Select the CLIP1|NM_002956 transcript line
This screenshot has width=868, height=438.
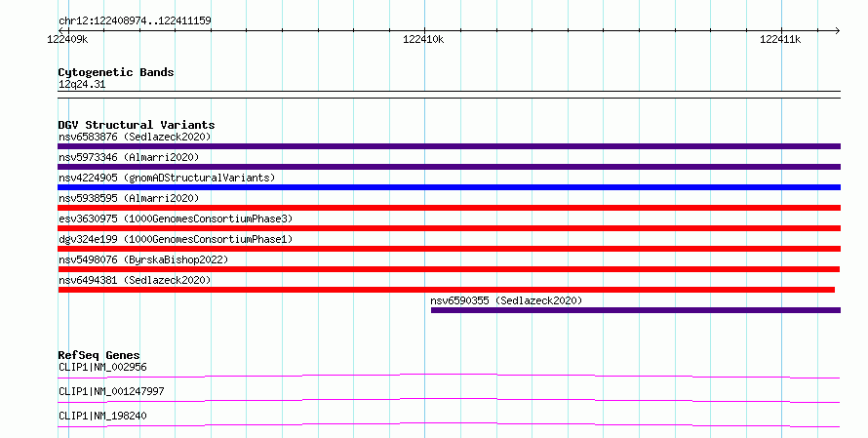[x=449, y=377]
